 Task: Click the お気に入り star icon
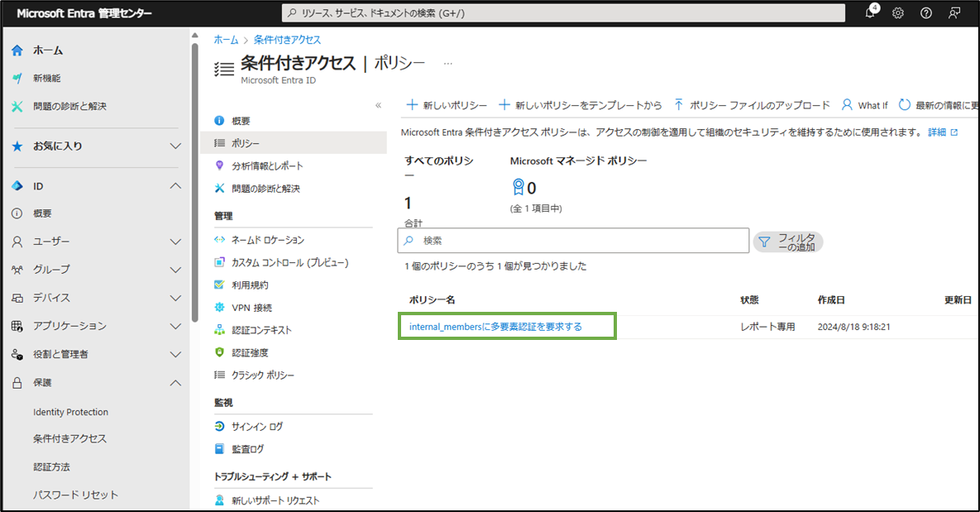coord(17,146)
